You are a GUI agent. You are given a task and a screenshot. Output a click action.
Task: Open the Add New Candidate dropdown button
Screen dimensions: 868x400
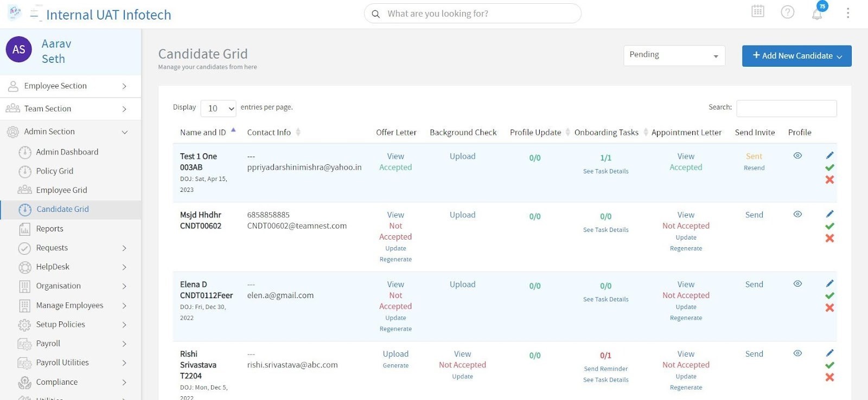[796, 56]
